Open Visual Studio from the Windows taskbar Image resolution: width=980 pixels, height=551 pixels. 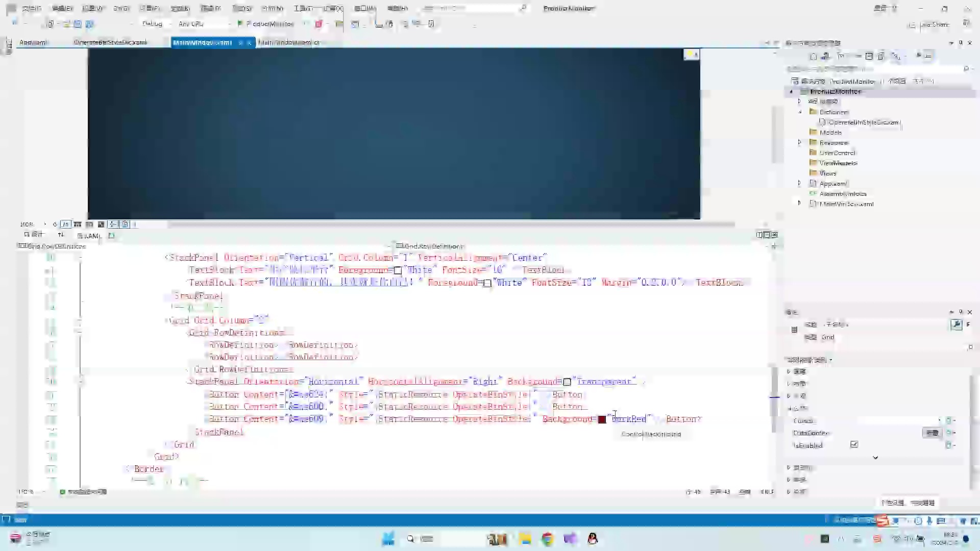coord(570,539)
